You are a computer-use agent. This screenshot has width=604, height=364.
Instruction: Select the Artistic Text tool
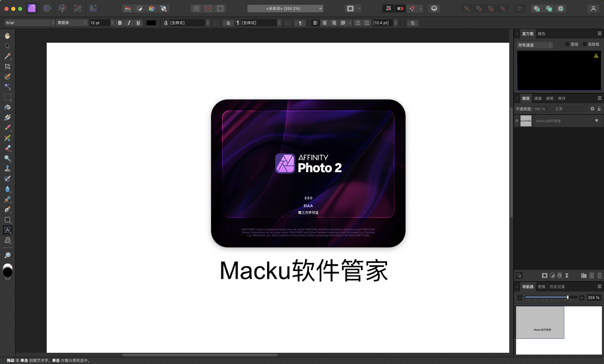(7, 230)
